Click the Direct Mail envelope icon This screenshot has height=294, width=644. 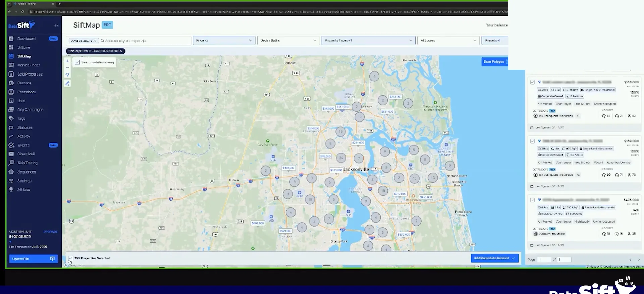pos(11,154)
